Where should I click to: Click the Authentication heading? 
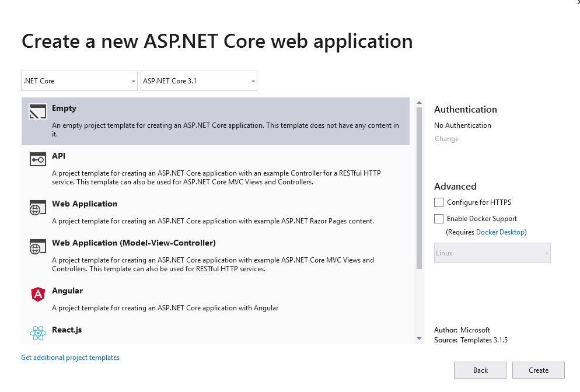pyautogui.click(x=465, y=110)
